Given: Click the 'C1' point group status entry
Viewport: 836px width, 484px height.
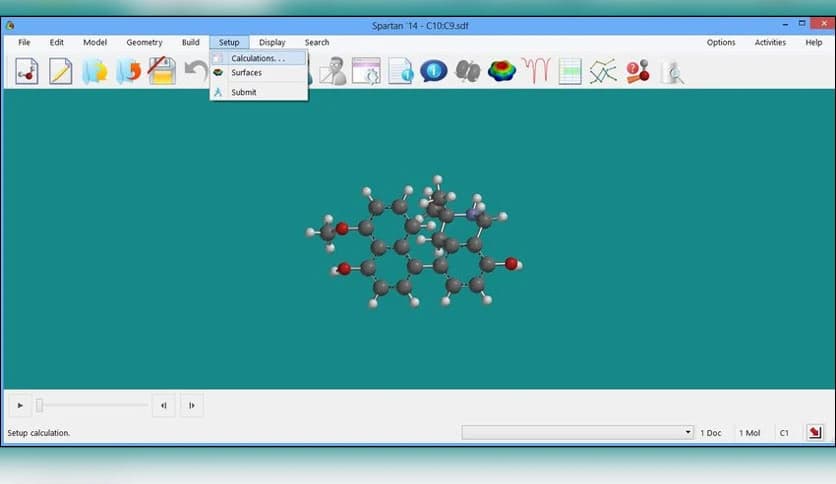Looking at the screenshot, I should click(x=784, y=433).
